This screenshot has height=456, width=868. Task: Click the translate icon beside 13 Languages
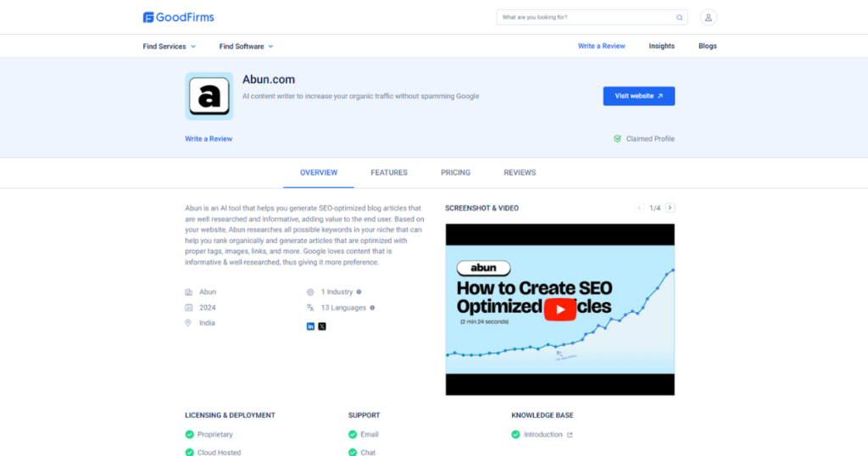pos(310,308)
